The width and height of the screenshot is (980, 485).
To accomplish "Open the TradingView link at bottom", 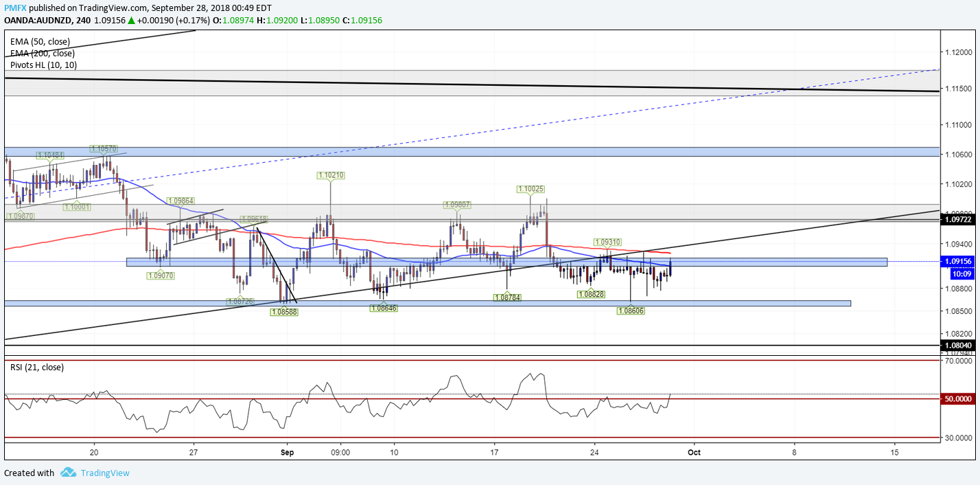I will tap(105, 473).
